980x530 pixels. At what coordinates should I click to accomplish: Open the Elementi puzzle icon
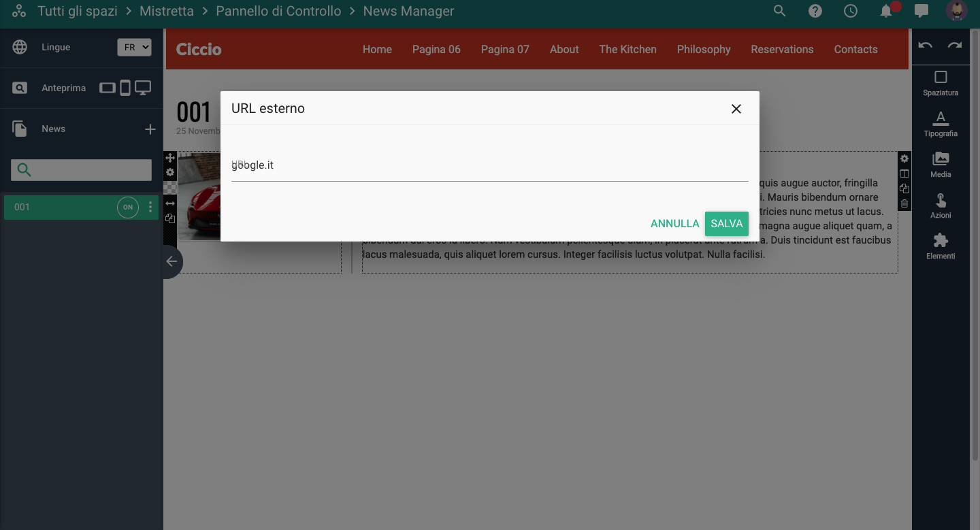point(941,246)
